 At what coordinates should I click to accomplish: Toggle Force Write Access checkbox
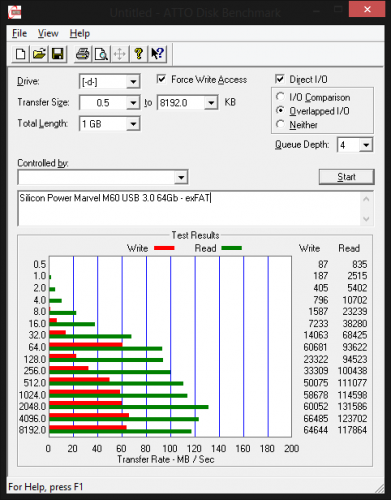pyautogui.click(x=161, y=79)
